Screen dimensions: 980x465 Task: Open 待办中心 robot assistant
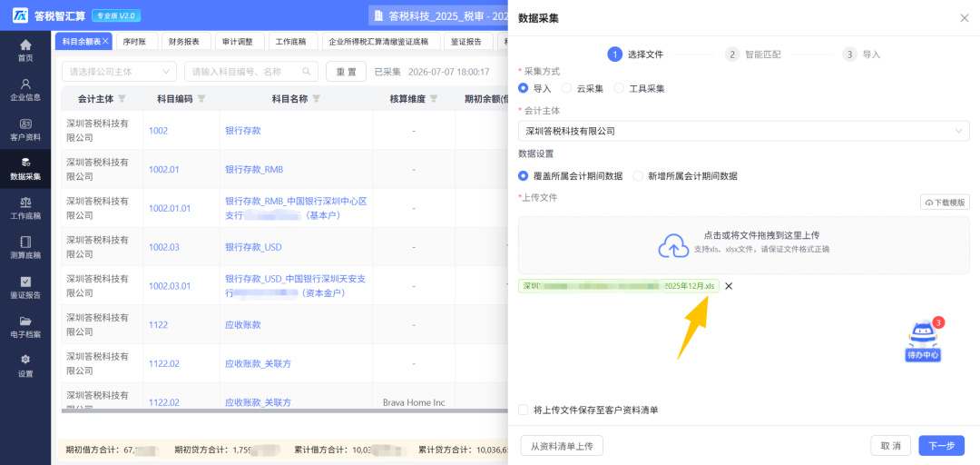(923, 340)
